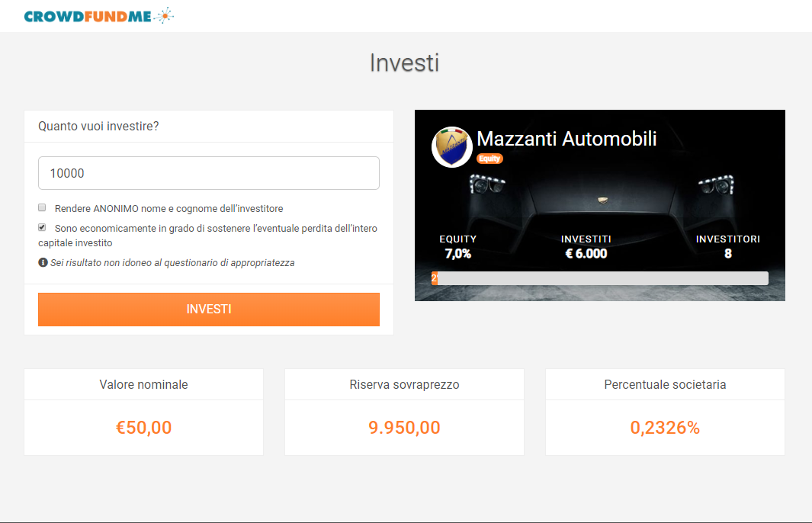The image size is (812, 523).
Task: Click the left headlight in the car image
Action: pyautogui.click(x=486, y=184)
